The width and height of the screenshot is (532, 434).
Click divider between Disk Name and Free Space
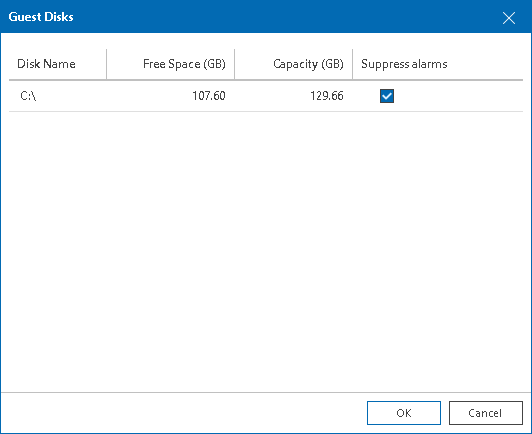(107, 64)
